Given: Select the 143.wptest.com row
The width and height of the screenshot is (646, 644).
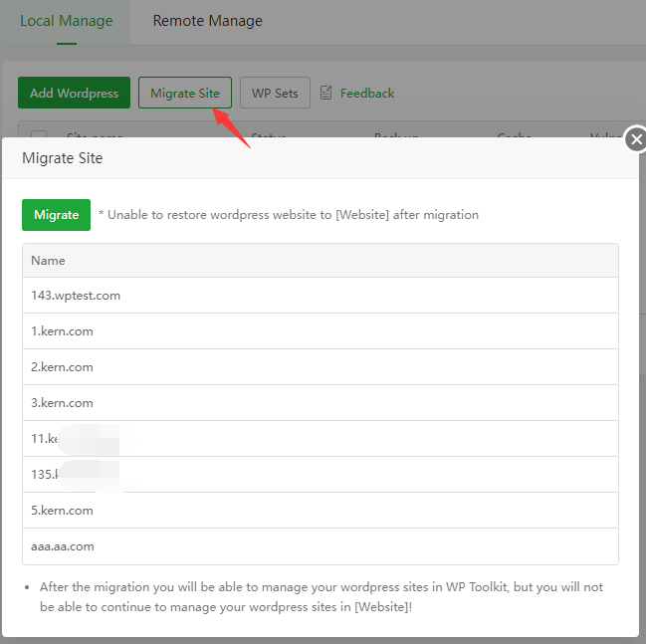Looking at the screenshot, I should [76, 296].
